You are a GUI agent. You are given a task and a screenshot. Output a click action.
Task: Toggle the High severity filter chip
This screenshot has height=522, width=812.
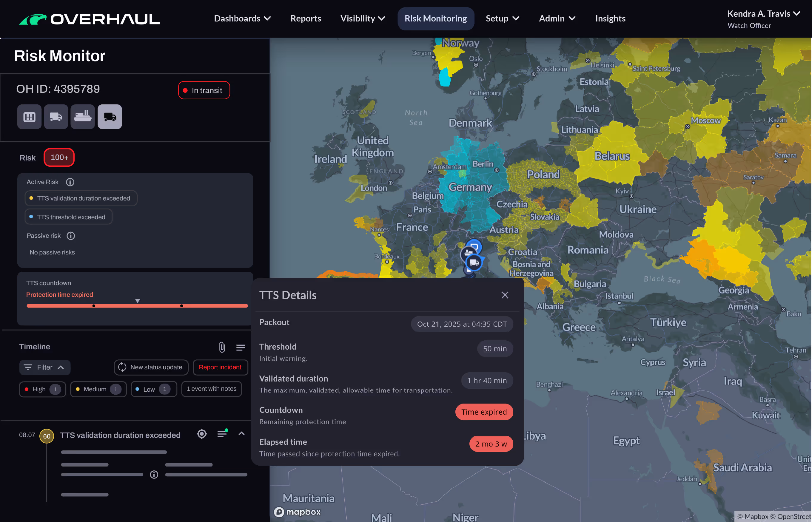tap(42, 389)
